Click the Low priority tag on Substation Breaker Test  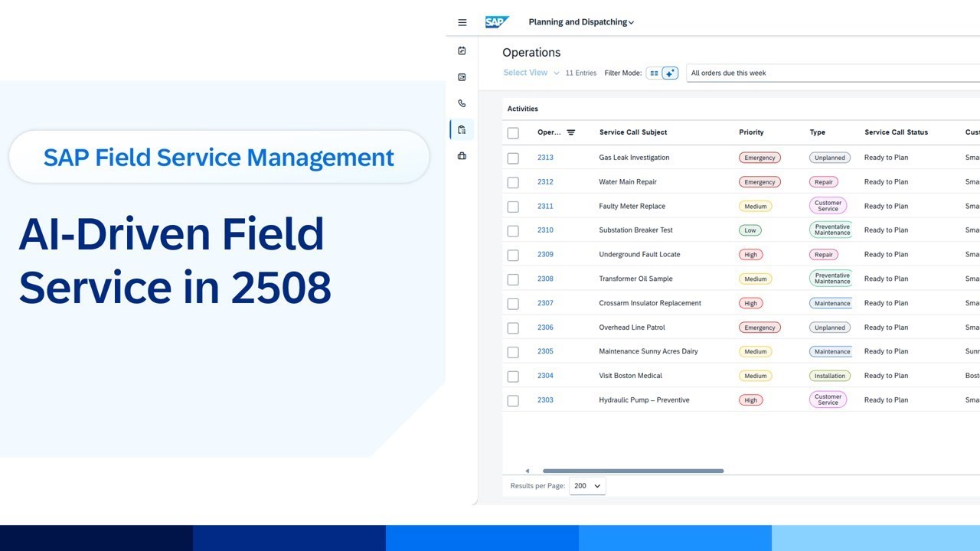[750, 230]
